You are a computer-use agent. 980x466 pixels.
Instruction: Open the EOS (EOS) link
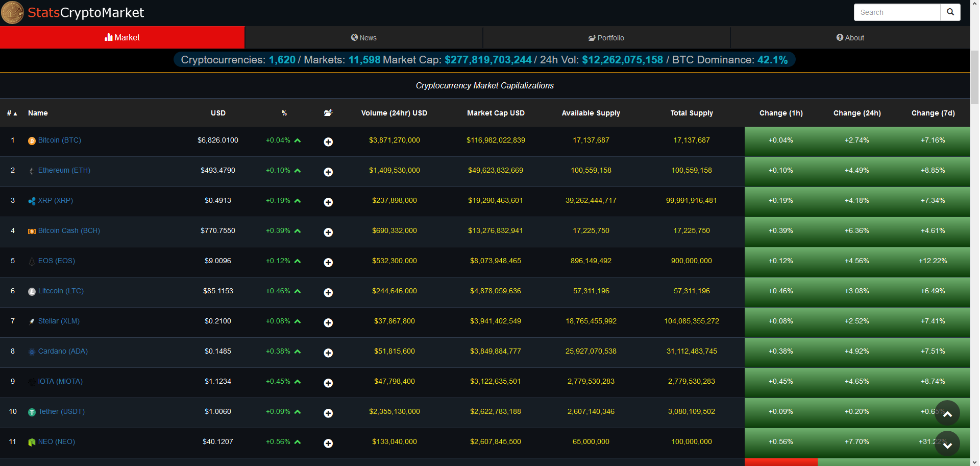57,261
